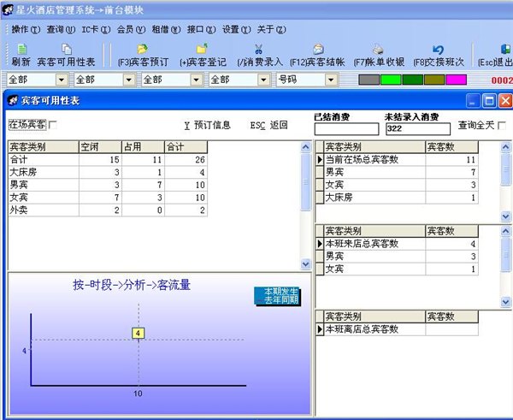Click the main window title bar app icon
The width and height of the screenshot is (513, 420).
click(x=8, y=9)
